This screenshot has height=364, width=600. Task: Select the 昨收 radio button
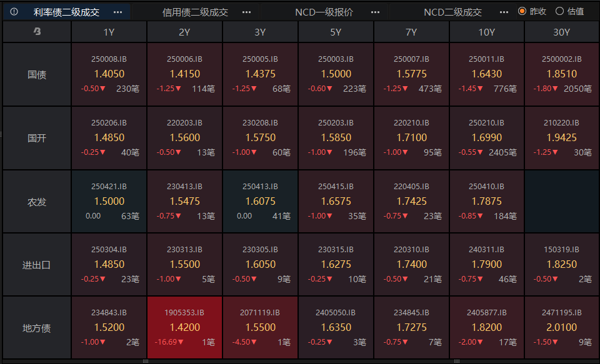click(x=522, y=11)
